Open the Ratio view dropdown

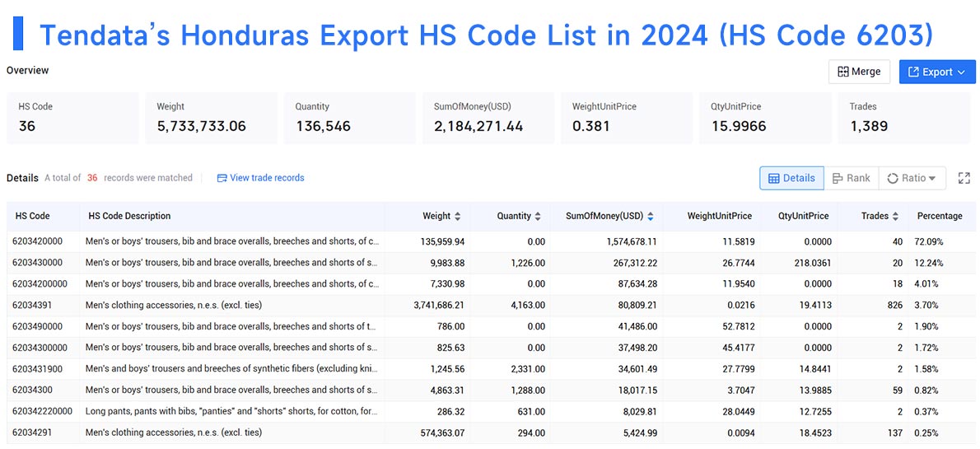click(912, 178)
